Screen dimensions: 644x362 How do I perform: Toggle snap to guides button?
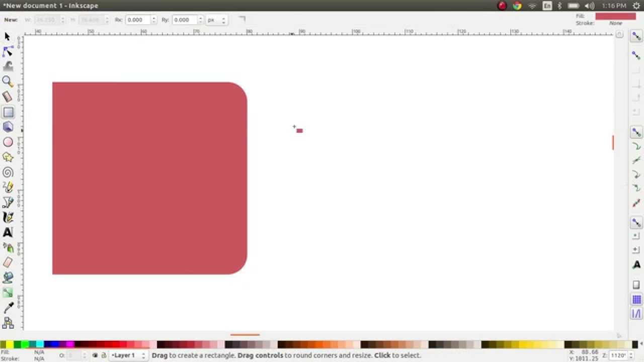pos(636,314)
